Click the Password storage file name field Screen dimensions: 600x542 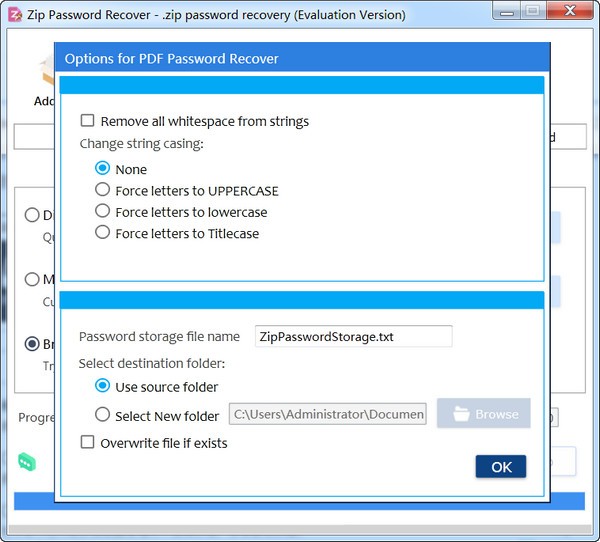click(x=354, y=336)
